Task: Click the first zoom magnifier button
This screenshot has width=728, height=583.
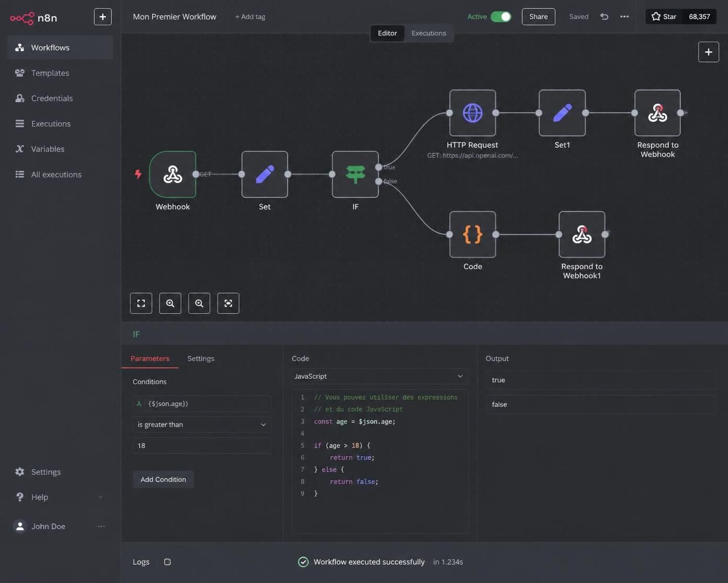Action: pyautogui.click(x=170, y=303)
